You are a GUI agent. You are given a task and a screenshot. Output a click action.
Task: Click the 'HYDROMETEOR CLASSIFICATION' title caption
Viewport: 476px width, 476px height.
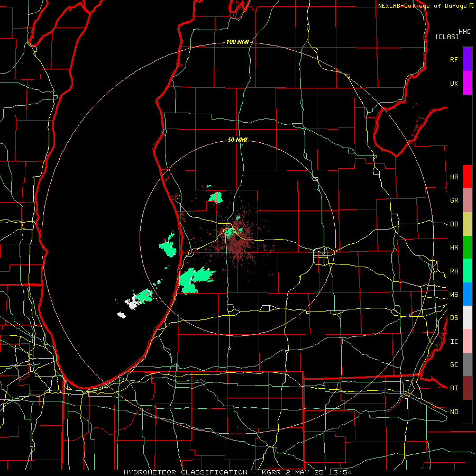tap(186, 472)
